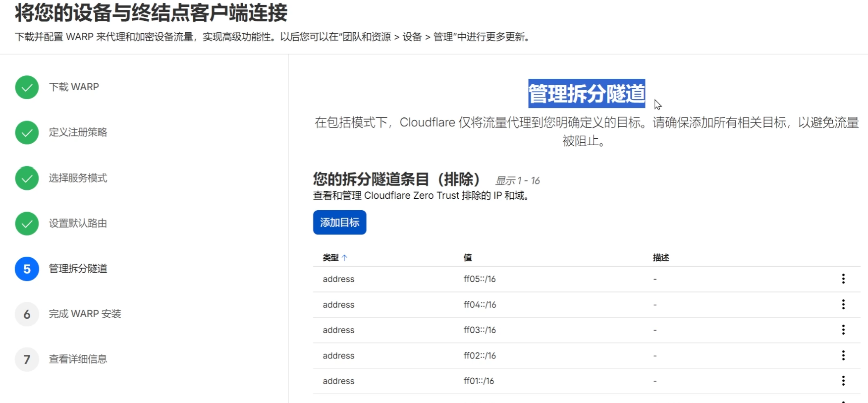This screenshot has height=403, width=868.
Task: Click the green checkmark for 下载 WARP
Action: 27,87
